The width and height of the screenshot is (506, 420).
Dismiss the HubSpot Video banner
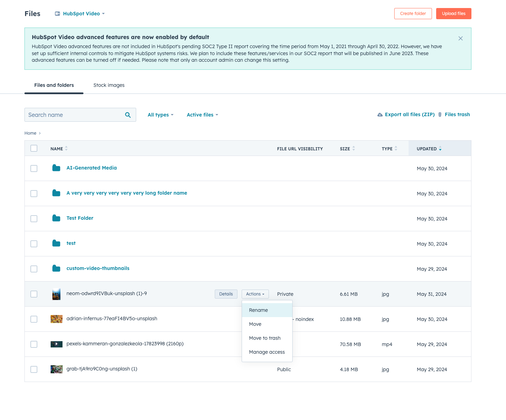tap(460, 38)
